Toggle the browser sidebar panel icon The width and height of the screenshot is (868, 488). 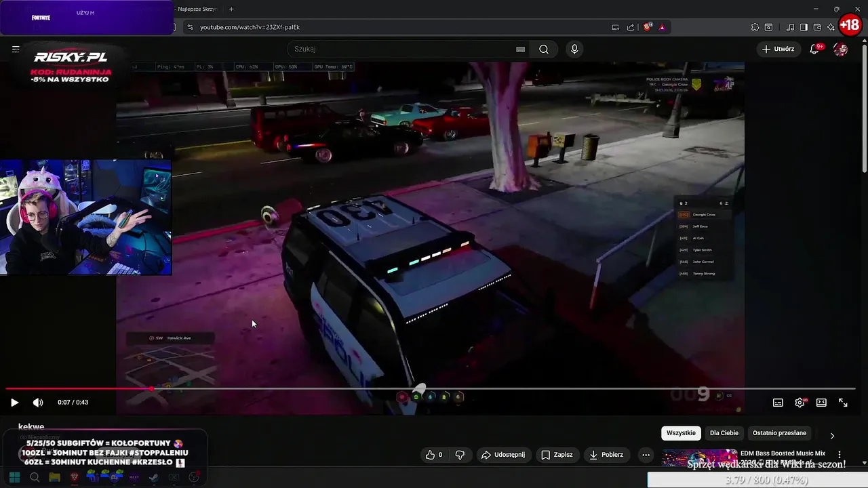(804, 27)
